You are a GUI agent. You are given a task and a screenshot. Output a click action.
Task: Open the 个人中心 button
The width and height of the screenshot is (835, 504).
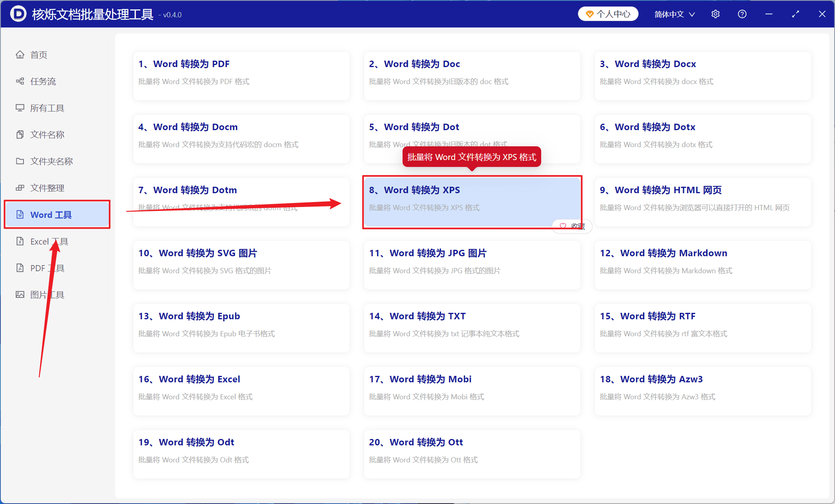click(608, 14)
